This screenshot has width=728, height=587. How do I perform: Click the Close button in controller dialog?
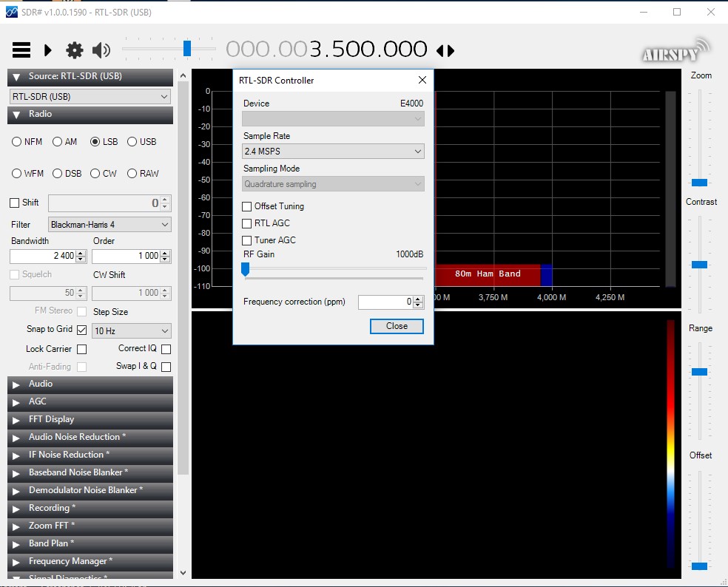(x=397, y=326)
